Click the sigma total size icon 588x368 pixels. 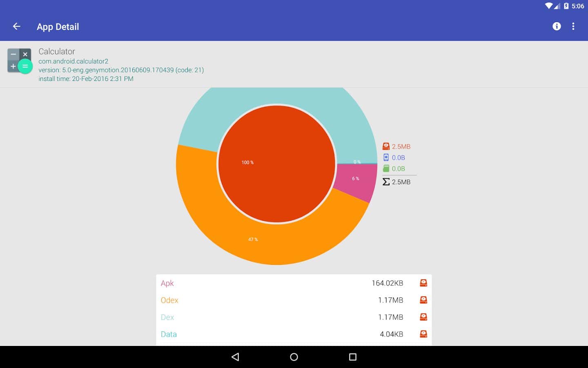386,182
